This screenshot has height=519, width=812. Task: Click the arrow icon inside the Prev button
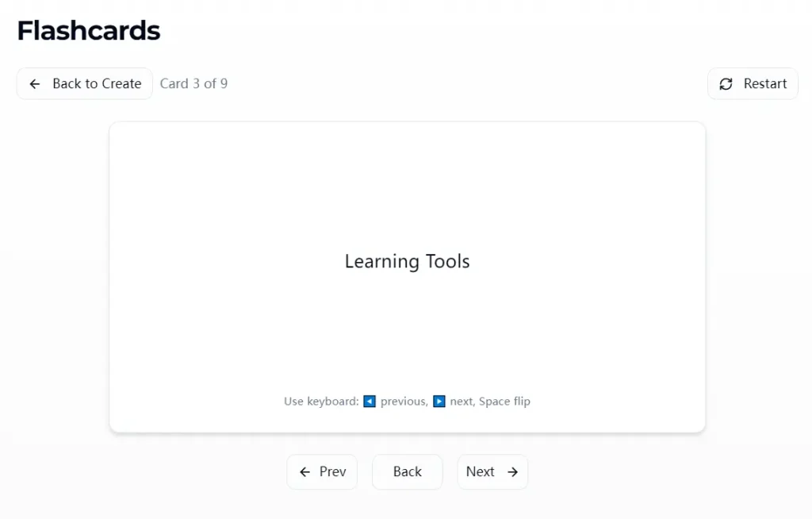coord(304,471)
